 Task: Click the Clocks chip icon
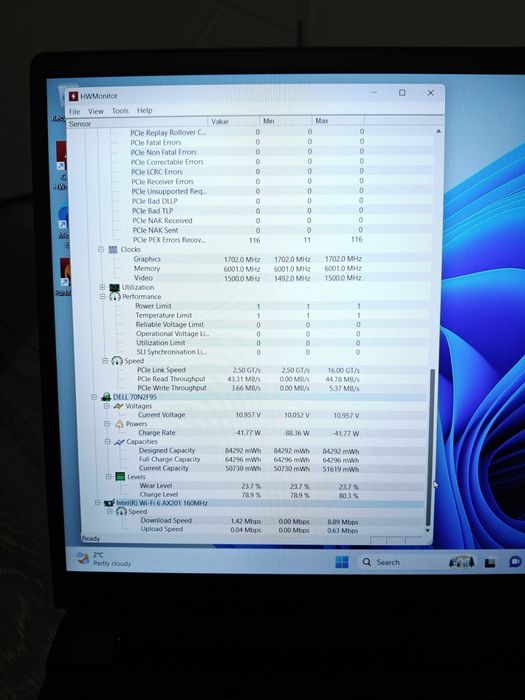tap(113, 250)
